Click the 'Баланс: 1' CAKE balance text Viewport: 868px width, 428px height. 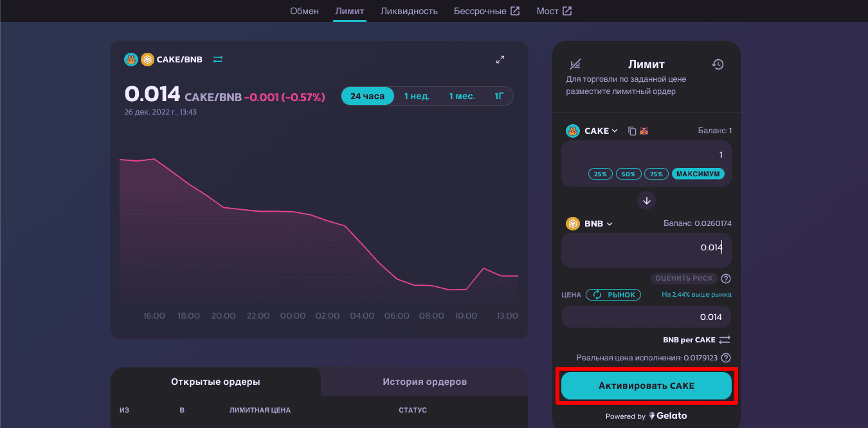(x=715, y=131)
